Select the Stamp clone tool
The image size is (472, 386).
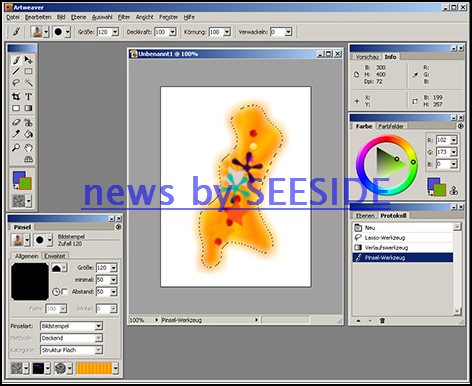(29, 122)
